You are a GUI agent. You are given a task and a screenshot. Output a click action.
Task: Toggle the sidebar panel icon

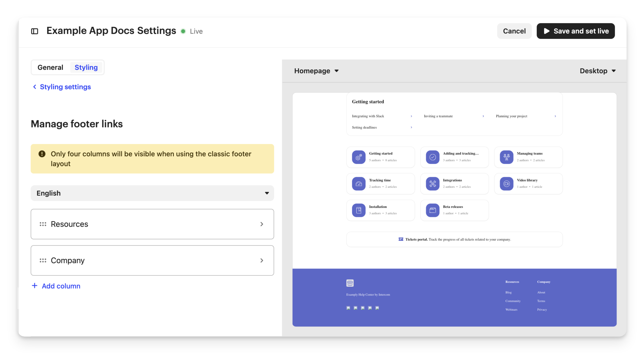[34, 31]
